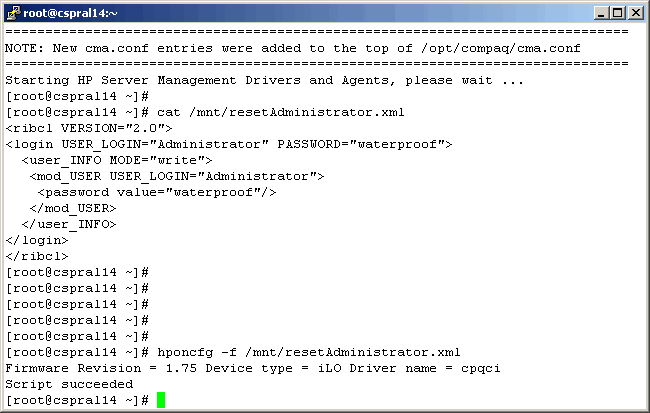Click the closing </ribcl> tag line
The width and height of the screenshot is (650, 413).
click(37, 256)
